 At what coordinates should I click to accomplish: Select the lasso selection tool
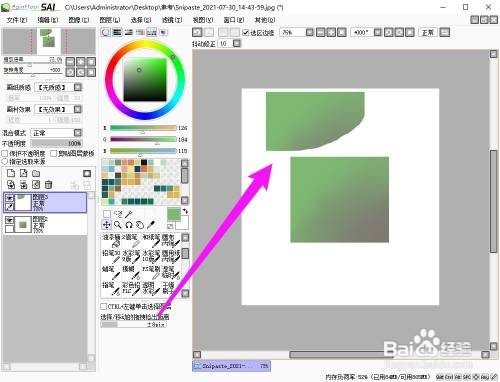(118, 214)
